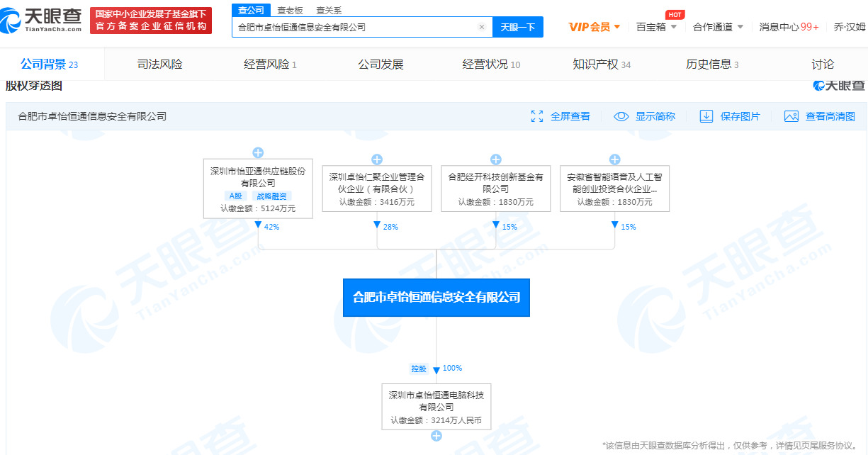Click 认缴金额：3416万元 text

[377, 202]
